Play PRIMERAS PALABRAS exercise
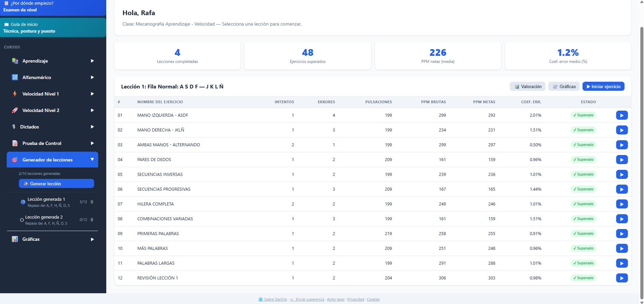Image resolution: width=644 pixels, height=304 pixels. (x=622, y=234)
